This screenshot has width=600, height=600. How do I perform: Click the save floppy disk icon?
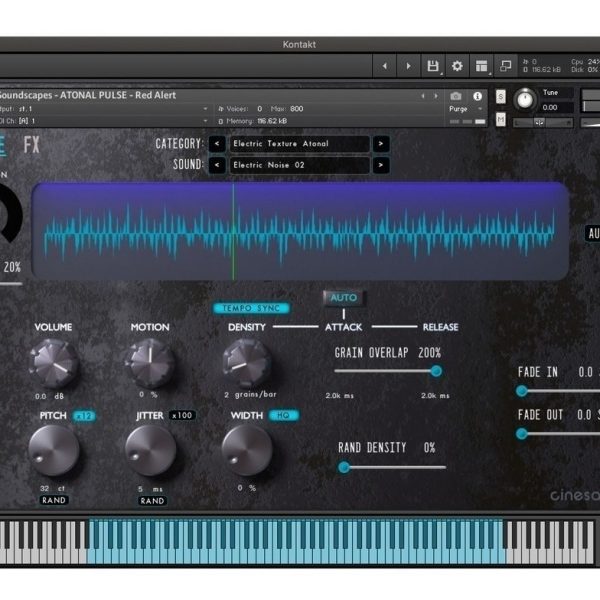(433, 66)
